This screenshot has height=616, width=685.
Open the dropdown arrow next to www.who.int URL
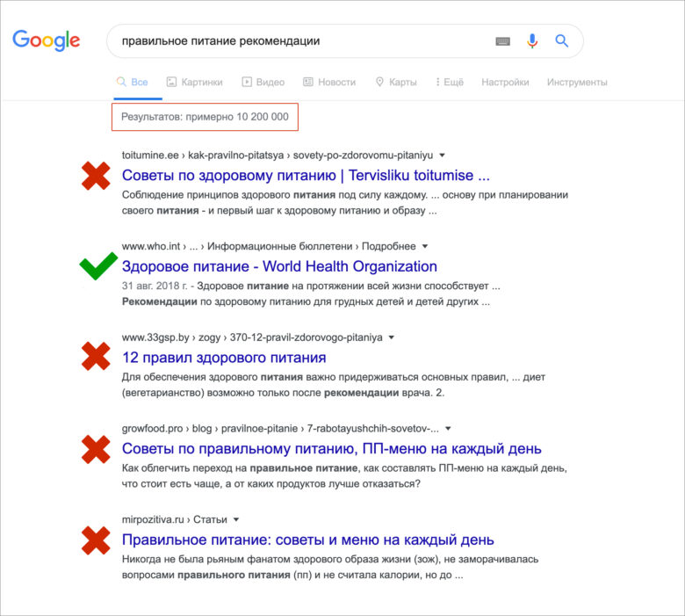coord(425,246)
